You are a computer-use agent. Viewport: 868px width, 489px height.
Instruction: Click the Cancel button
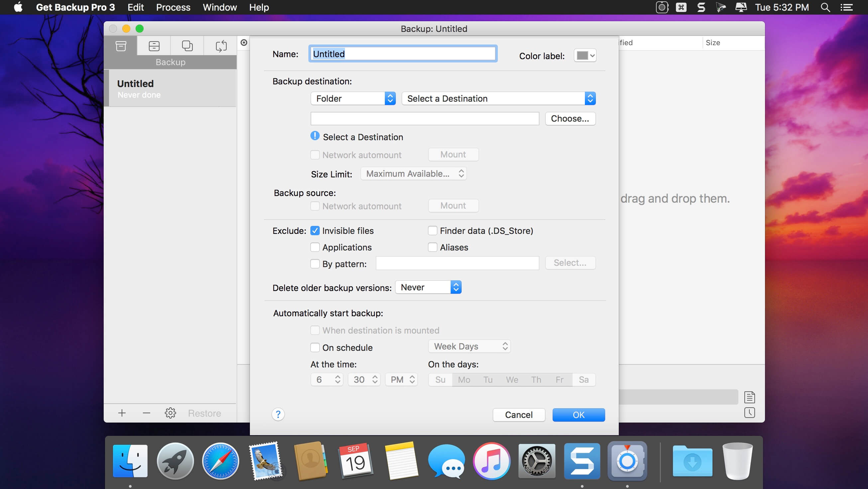click(519, 415)
